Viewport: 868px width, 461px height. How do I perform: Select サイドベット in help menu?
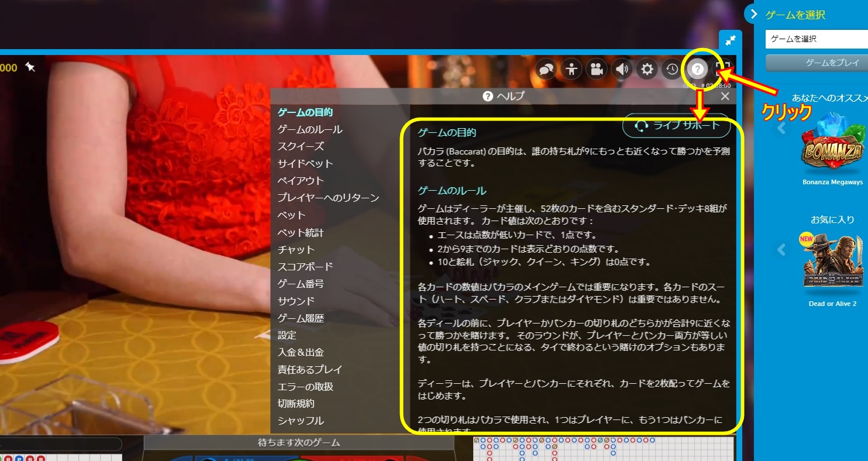pos(305,163)
